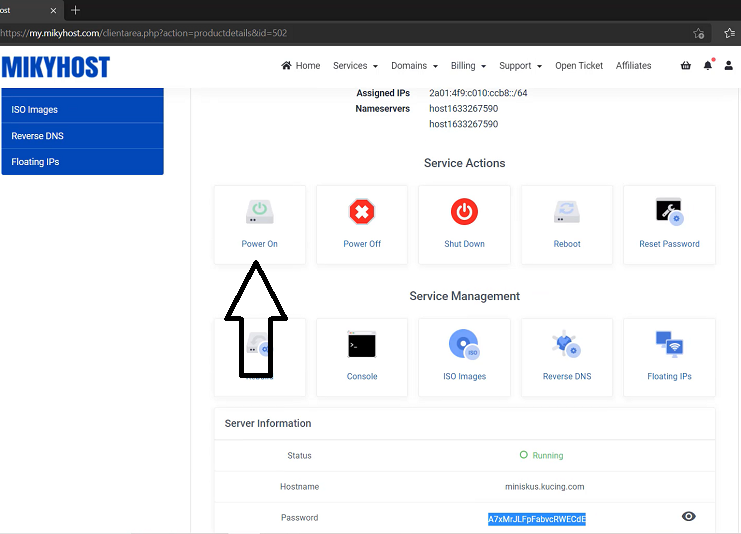Image resolution: width=741 pixels, height=534 pixels.
Task: Click the Home house icon
Action: 286,65
